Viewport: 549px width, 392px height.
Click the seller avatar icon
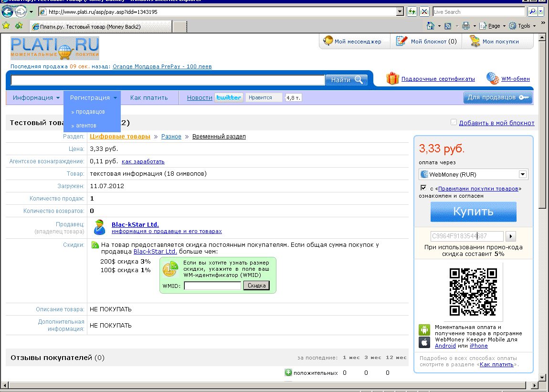[99, 227]
